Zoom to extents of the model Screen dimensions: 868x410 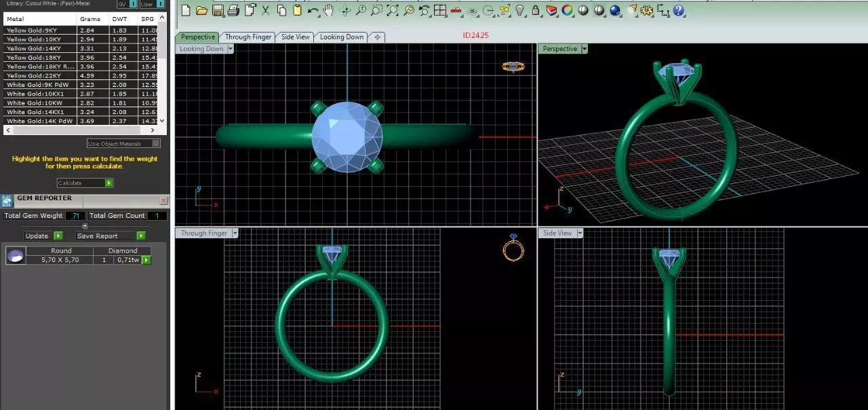click(393, 10)
